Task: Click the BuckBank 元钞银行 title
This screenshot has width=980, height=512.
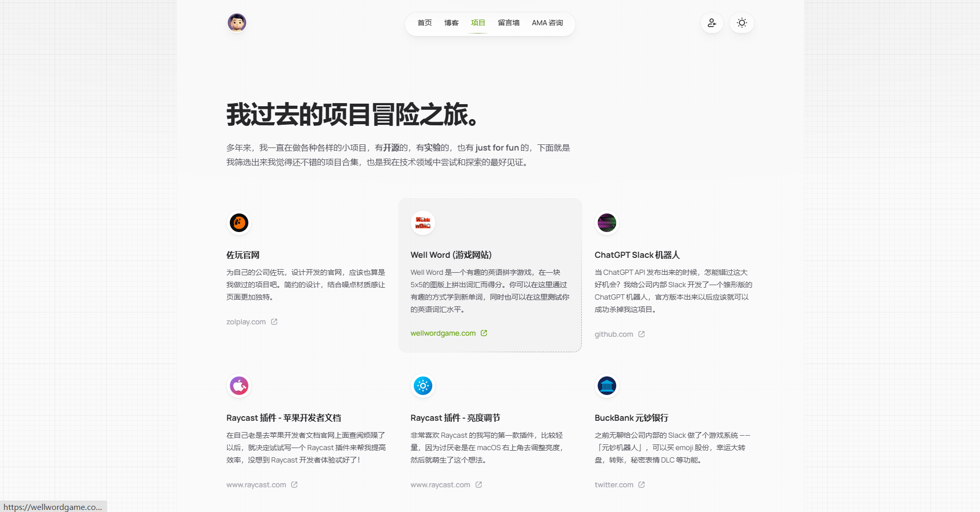Action: (631, 418)
